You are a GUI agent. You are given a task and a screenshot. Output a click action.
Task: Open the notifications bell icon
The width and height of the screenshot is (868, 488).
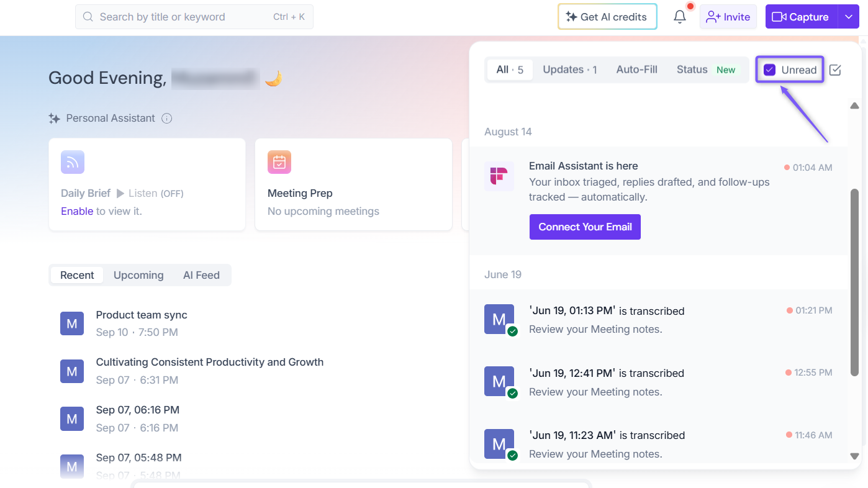pyautogui.click(x=680, y=17)
